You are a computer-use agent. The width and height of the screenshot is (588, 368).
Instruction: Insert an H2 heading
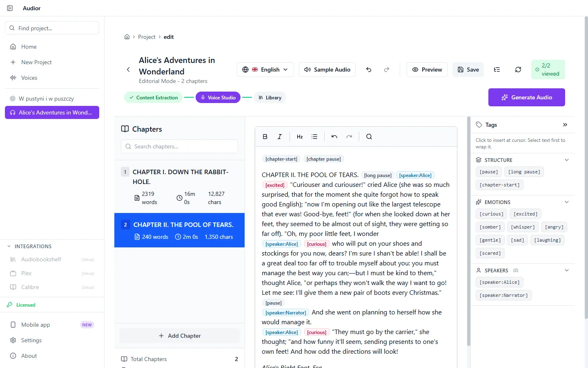click(300, 137)
